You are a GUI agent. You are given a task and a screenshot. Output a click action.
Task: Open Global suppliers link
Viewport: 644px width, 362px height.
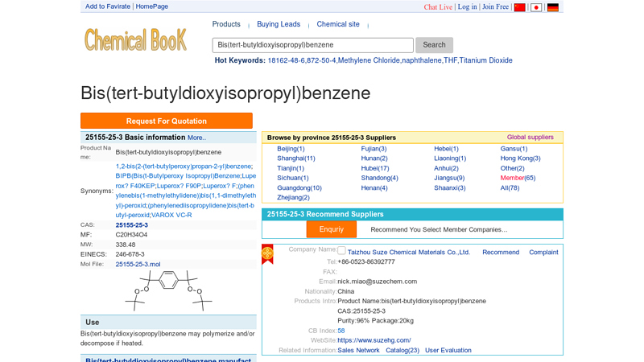[530, 137]
